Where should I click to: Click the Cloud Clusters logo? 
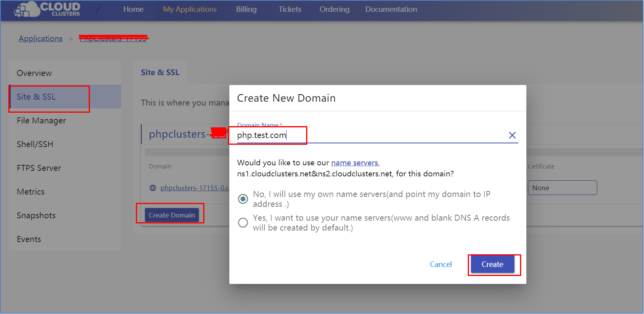coord(47,9)
